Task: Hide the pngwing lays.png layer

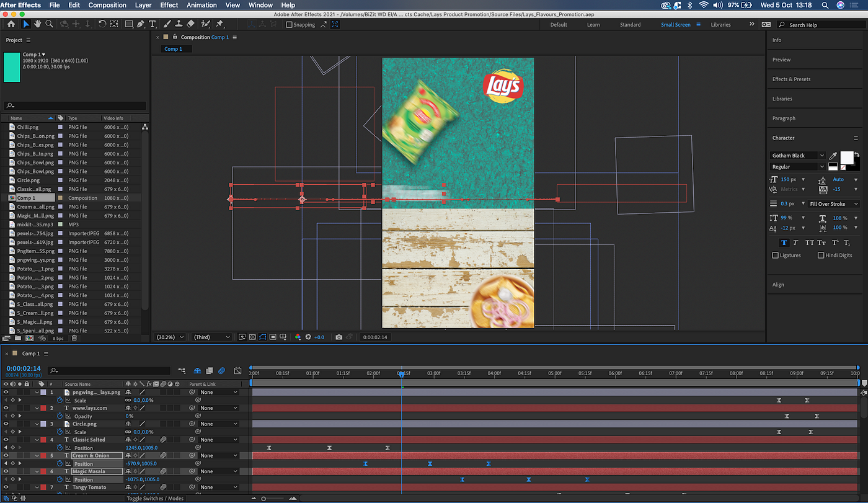Action: 6,393
